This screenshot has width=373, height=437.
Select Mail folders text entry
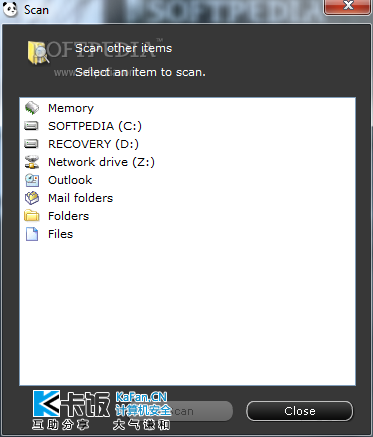[x=81, y=198]
